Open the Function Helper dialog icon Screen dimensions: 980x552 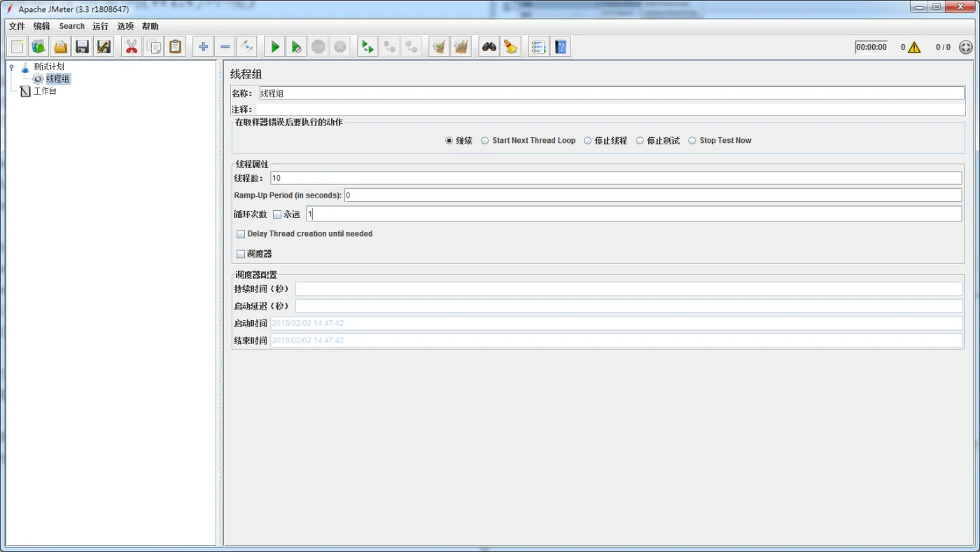click(538, 46)
